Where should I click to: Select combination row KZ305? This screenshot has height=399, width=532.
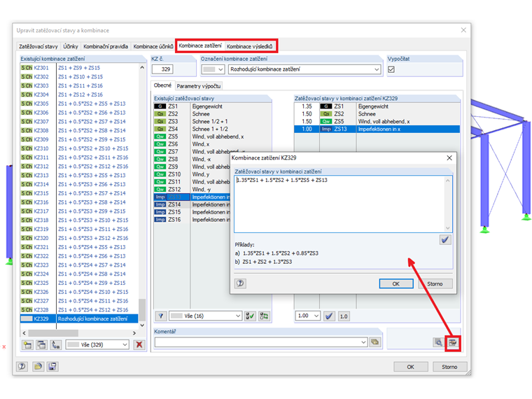pyautogui.click(x=79, y=104)
